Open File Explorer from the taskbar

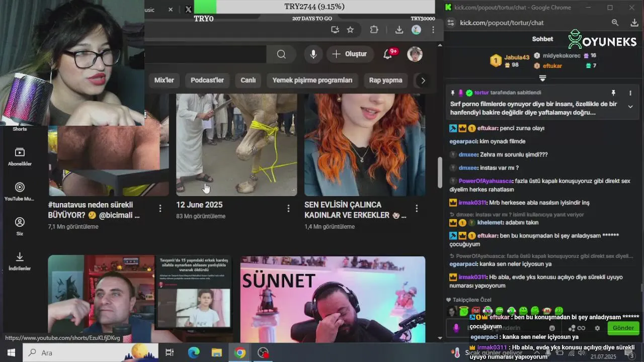(217, 353)
